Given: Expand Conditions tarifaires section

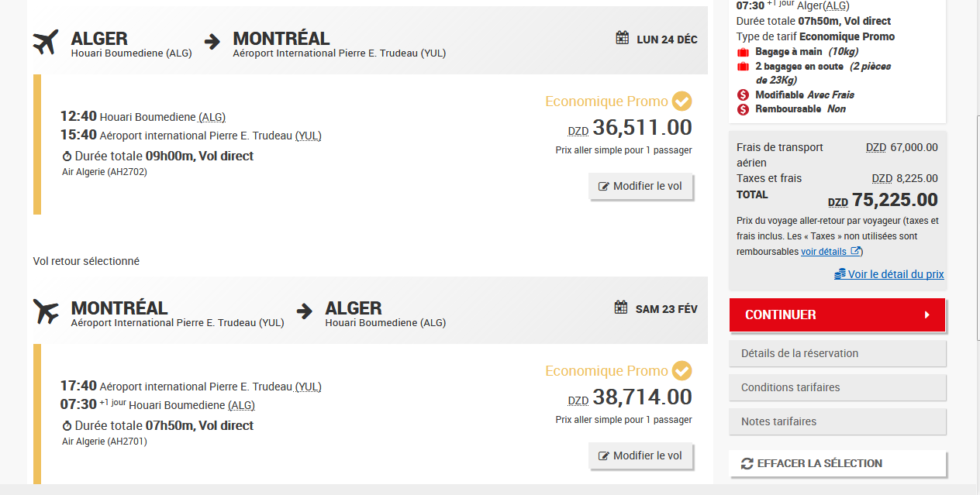Looking at the screenshot, I should tap(837, 387).
